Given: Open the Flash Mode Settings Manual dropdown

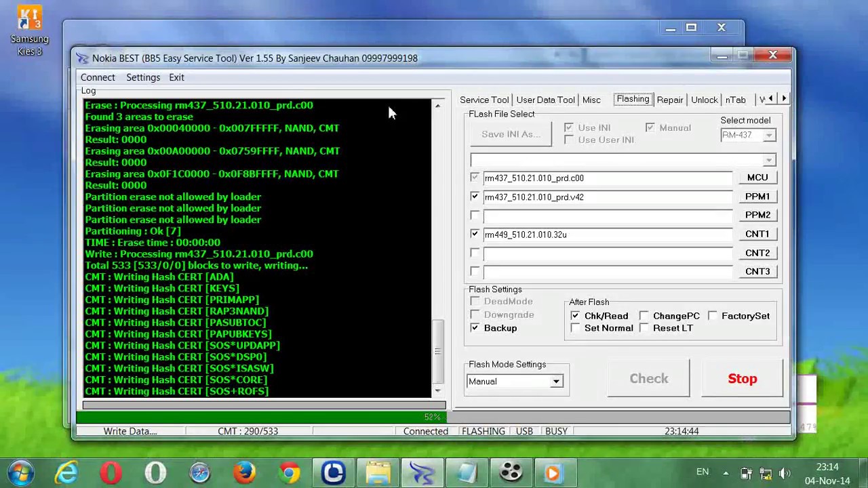Looking at the screenshot, I should coord(556,382).
